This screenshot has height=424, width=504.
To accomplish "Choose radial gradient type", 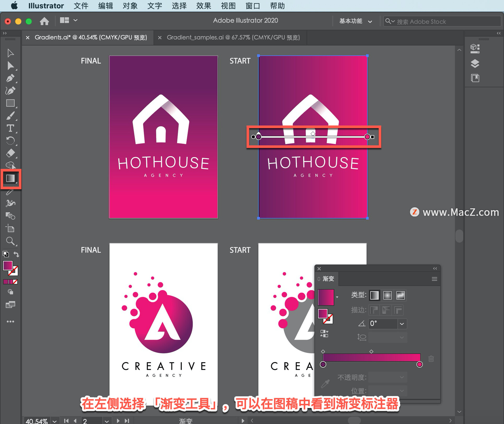I will 387,295.
